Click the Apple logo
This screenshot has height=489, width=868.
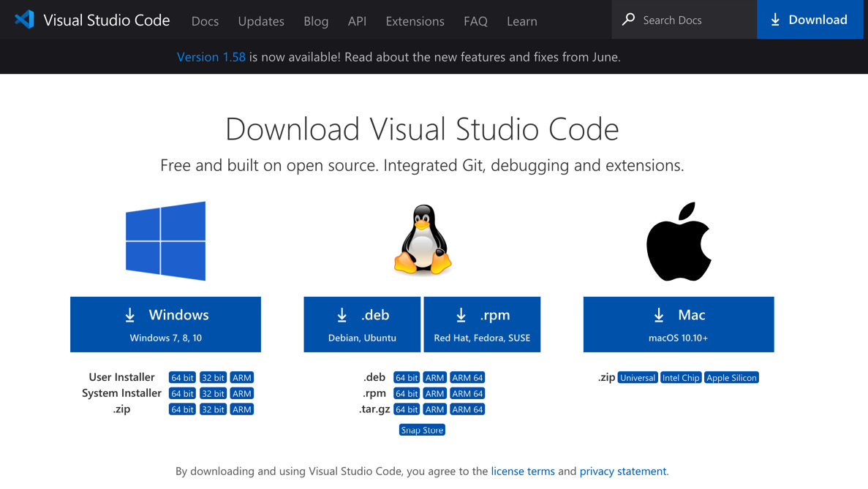[x=679, y=241]
